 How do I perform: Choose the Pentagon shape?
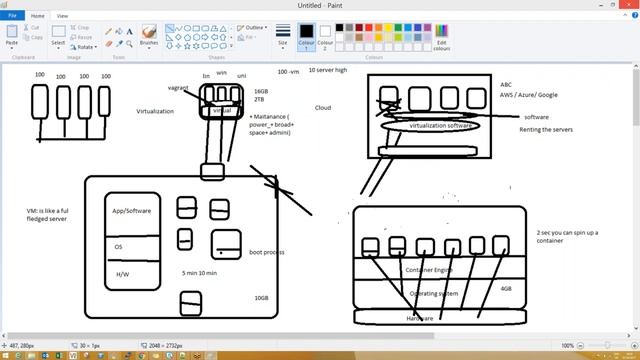pos(187,37)
